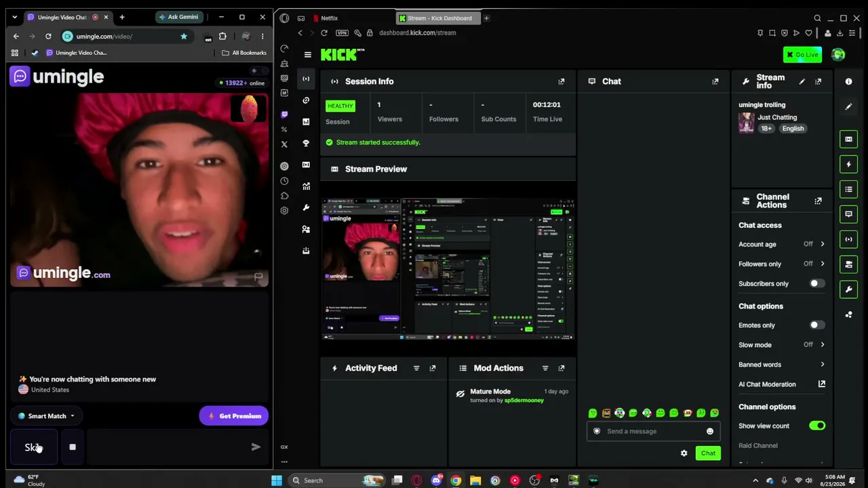Open the emoji picker in Kick chat input
The height and width of the screenshot is (488, 868).
pyautogui.click(x=710, y=431)
